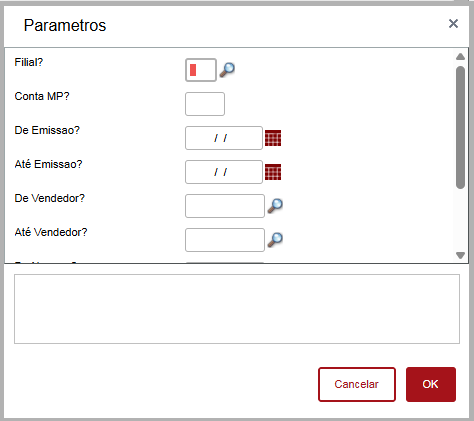Click the Cancelar button
The height and width of the screenshot is (421, 474).
pos(357,384)
